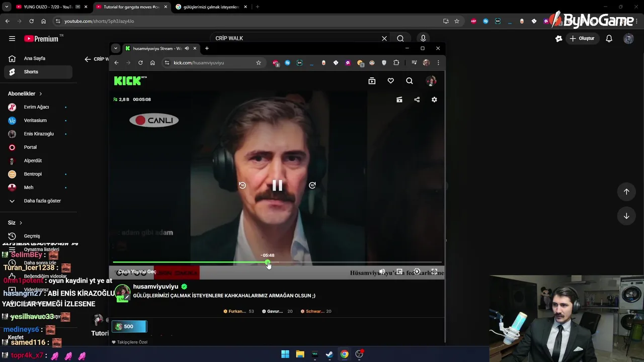Open Alperdüt subscription
Image resolution: width=644 pixels, height=362 pixels.
tap(38, 161)
